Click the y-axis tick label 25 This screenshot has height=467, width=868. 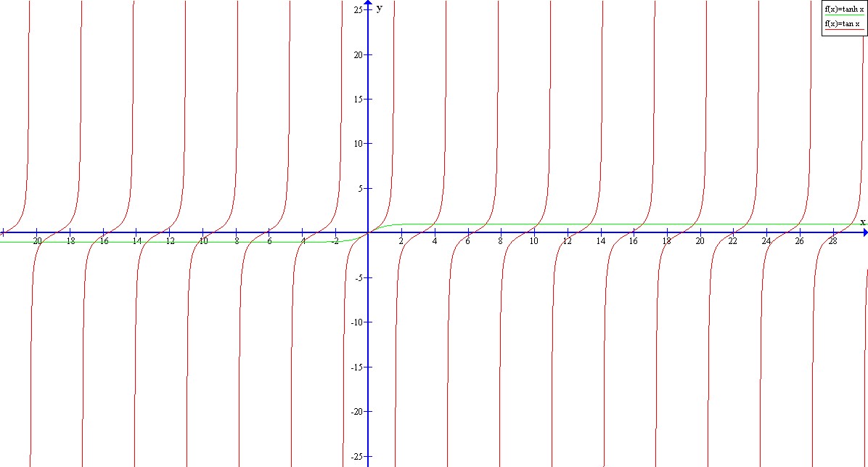click(x=359, y=10)
